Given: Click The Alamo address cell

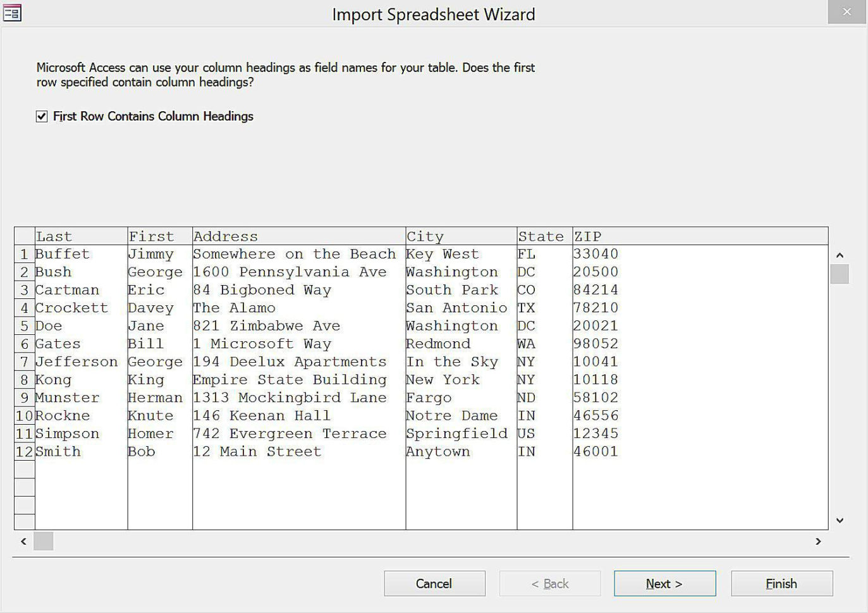Looking at the screenshot, I should point(299,308).
